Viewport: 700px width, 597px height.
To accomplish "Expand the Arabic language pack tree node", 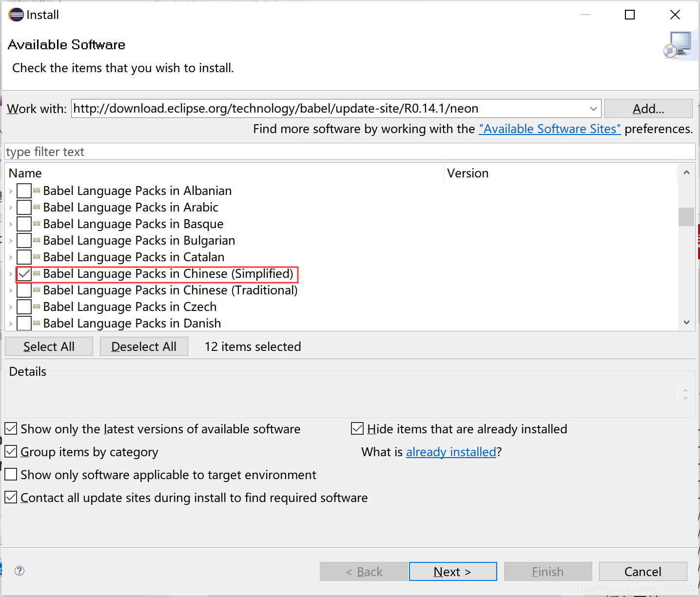I will (11, 208).
